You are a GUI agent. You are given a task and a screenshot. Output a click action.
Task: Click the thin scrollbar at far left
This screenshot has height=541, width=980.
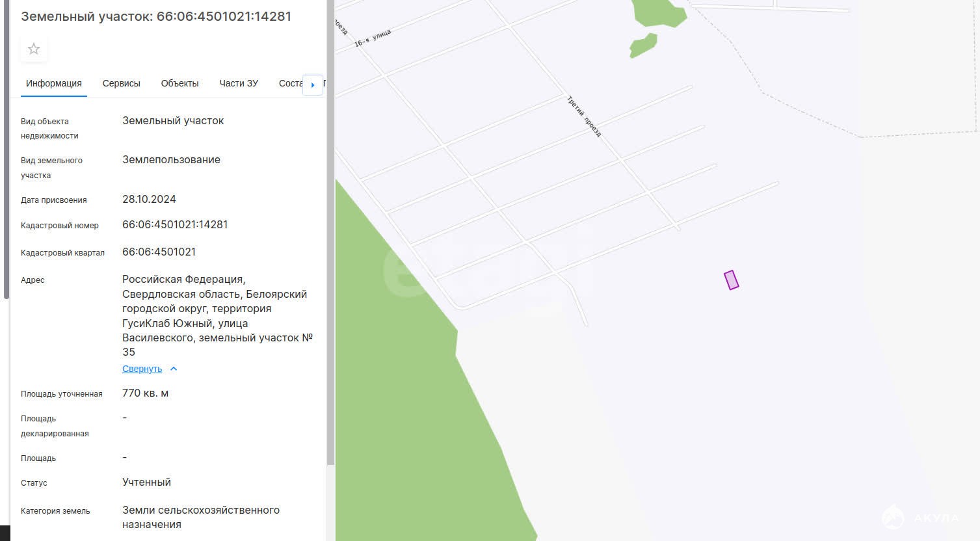(x=7, y=150)
